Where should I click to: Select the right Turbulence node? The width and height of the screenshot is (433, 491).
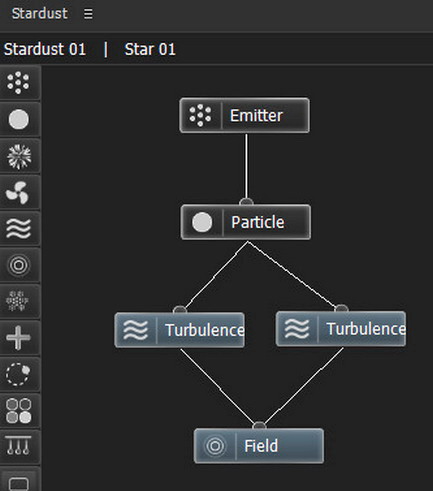point(341,329)
